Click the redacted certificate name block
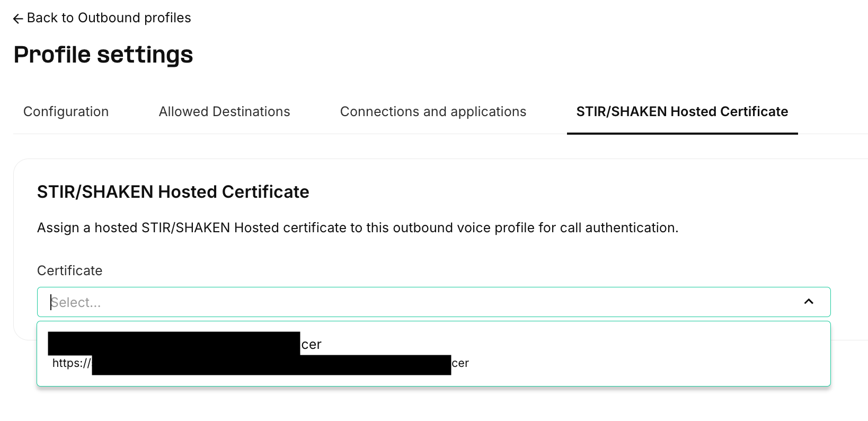 click(x=174, y=343)
